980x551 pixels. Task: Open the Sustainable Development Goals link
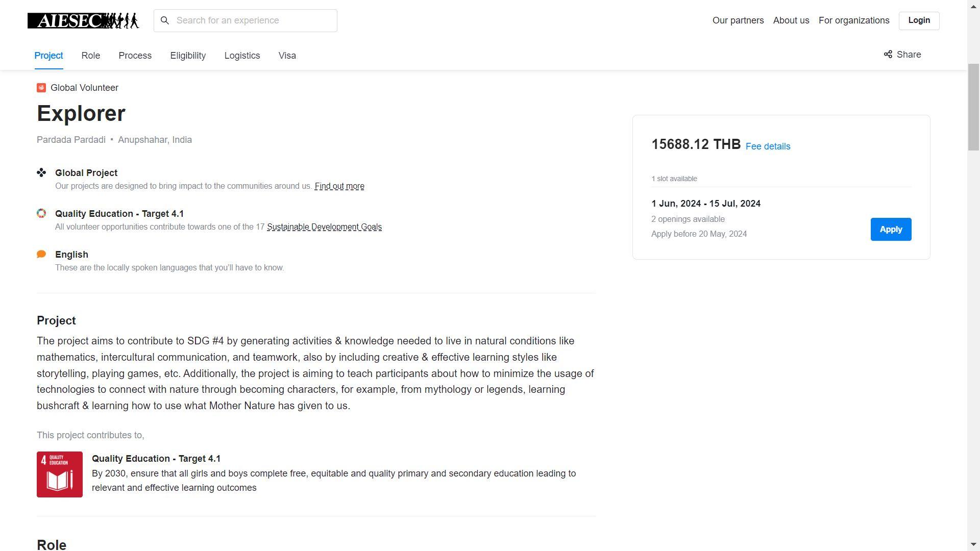tap(324, 227)
